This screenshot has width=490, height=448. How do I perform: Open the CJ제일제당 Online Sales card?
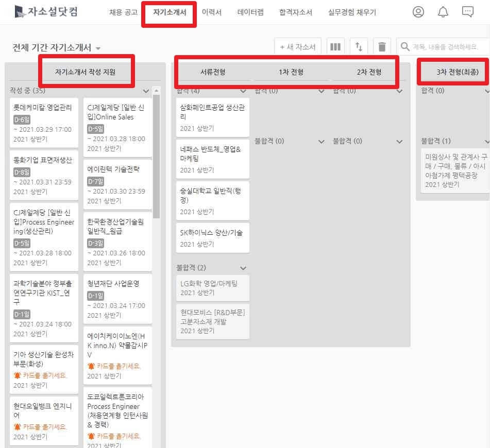pyautogui.click(x=117, y=127)
